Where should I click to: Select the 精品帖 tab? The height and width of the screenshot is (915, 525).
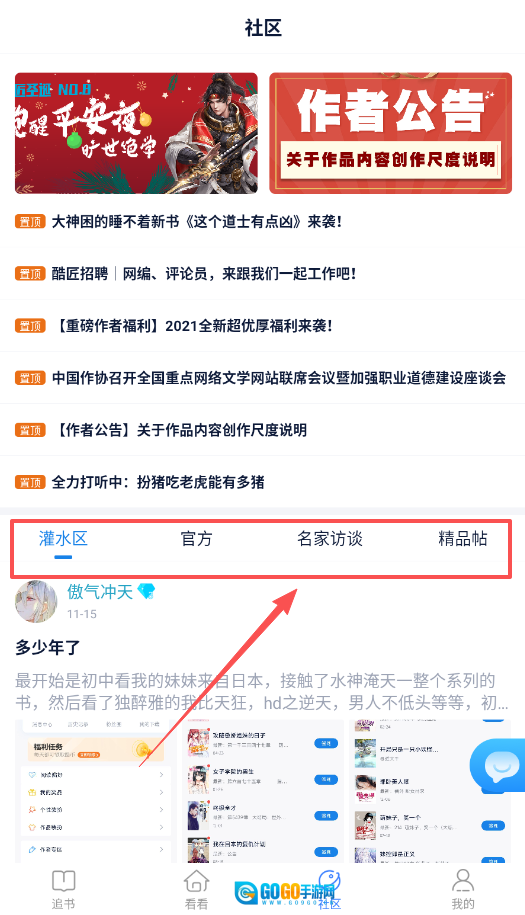click(463, 539)
